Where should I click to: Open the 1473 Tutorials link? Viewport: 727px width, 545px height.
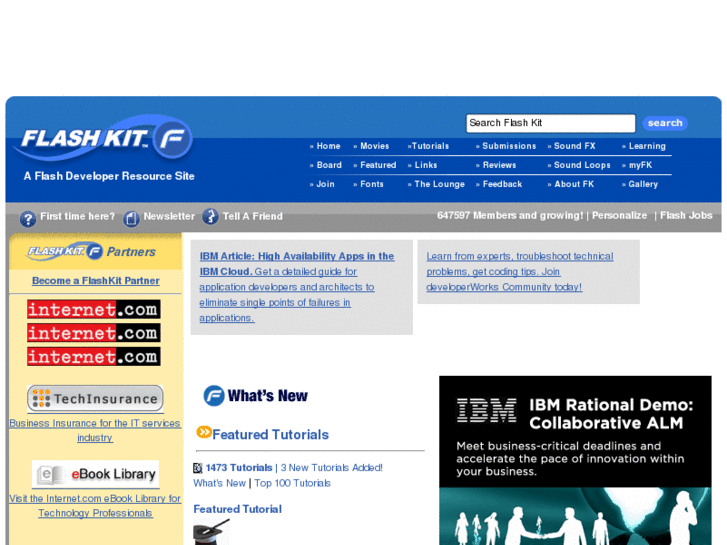pos(239,468)
